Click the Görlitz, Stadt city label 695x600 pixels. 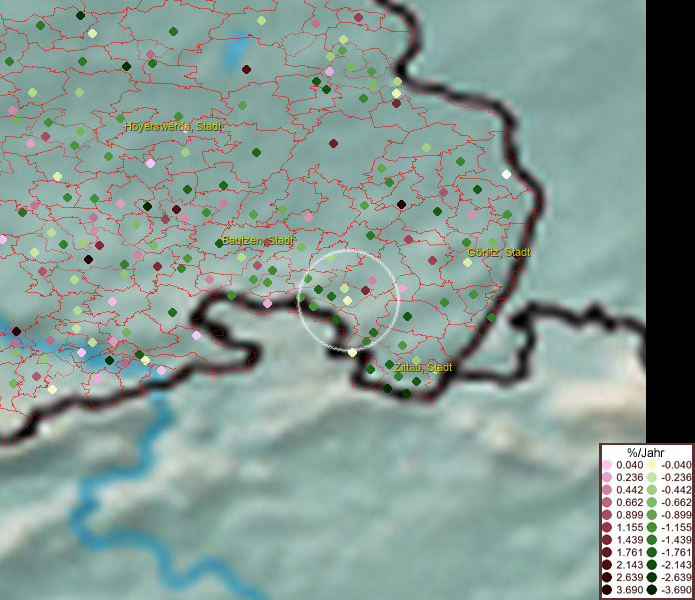tap(498, 252)
